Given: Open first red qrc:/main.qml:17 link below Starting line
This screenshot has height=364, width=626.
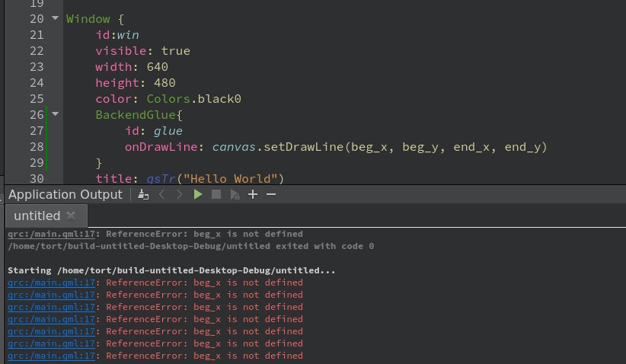Looking at the screenshot, I should pos(51,283).
